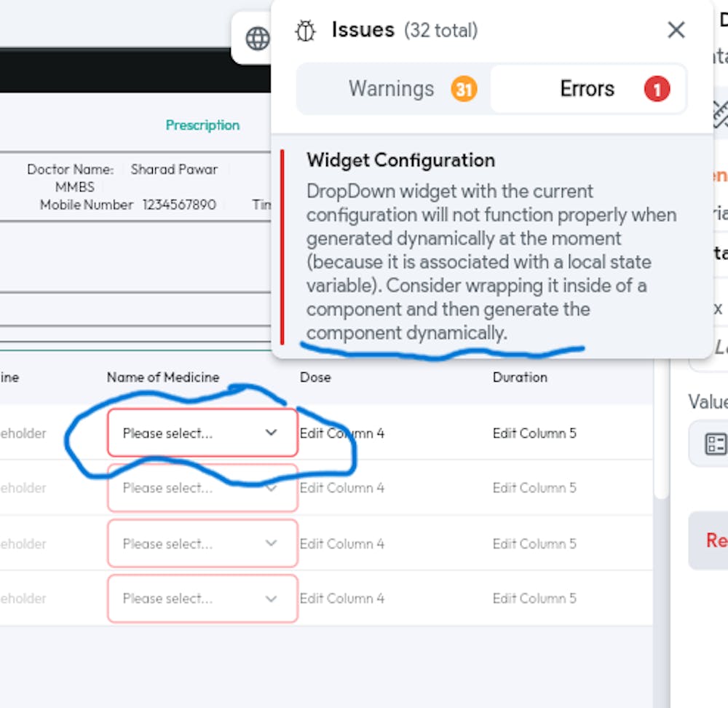This screenshot has width=728, height=708.
Task: Open the Prescription tab
Action: [x=202, y=125]
